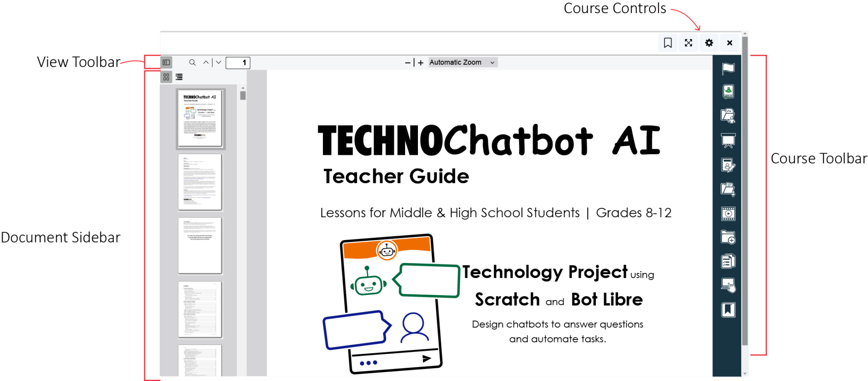The image size is (868, 381).
Task: Click the bookmark icon in Course Toolbar
Action: point(728,310)
